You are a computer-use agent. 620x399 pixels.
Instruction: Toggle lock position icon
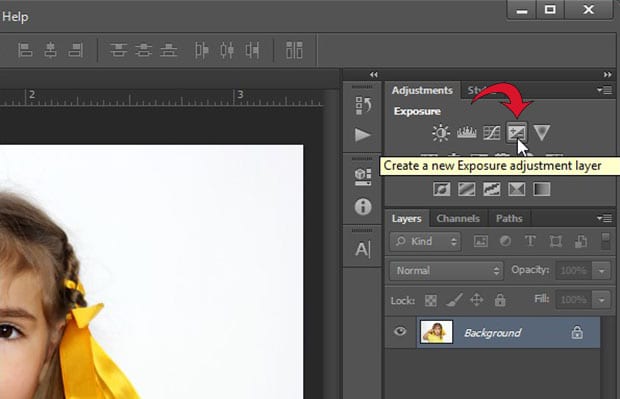click(476, 300)
